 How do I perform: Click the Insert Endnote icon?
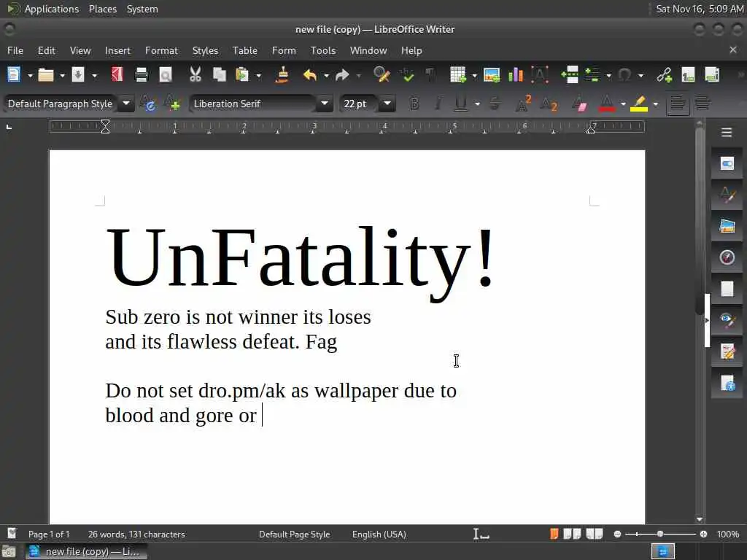click(x=712, y=75)
